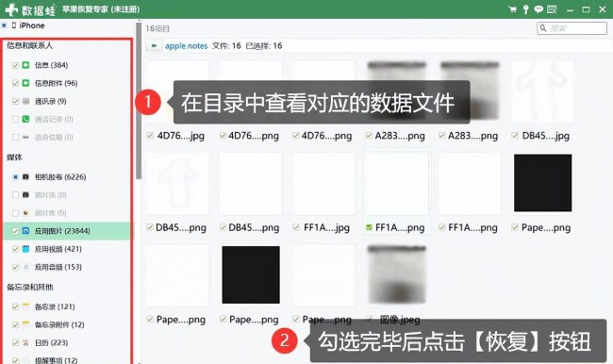Click the sidebar vertical scrollbar

pos(139,101)
